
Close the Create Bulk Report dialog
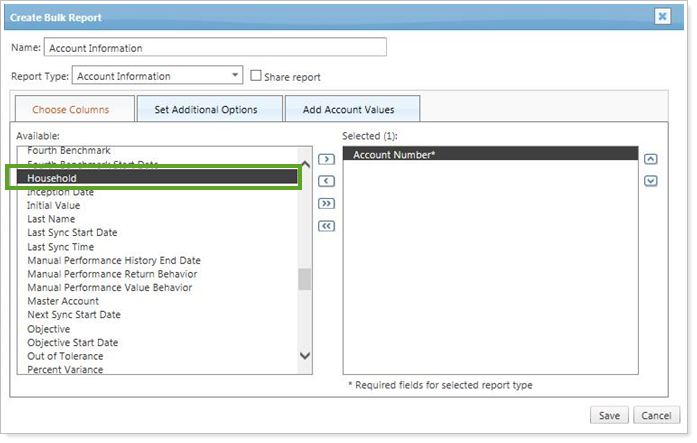coord(662,16)
